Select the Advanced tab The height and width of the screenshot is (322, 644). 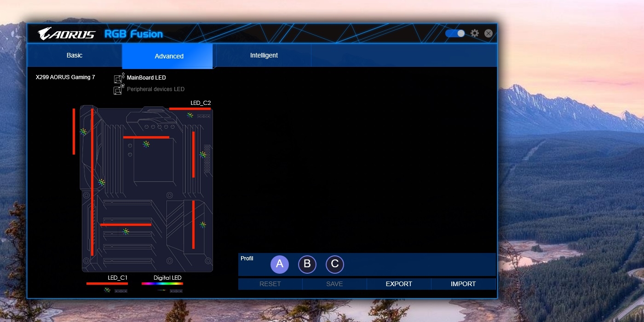(x=169, y=56)
